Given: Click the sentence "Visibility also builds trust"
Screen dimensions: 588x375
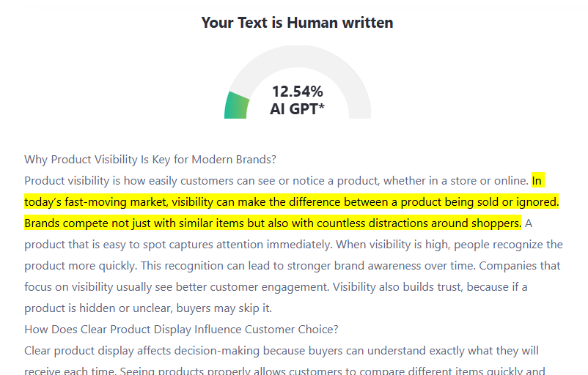Looking at the screenshot, I should (x=411, y=287).
